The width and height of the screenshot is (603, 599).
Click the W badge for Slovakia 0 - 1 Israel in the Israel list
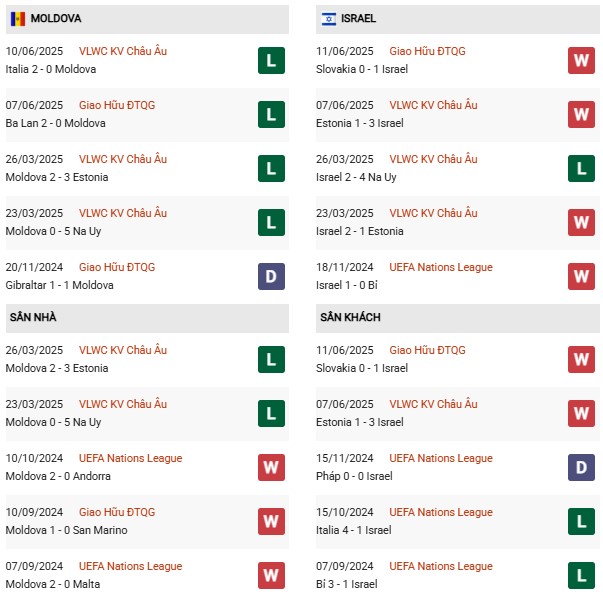point(581,61)
